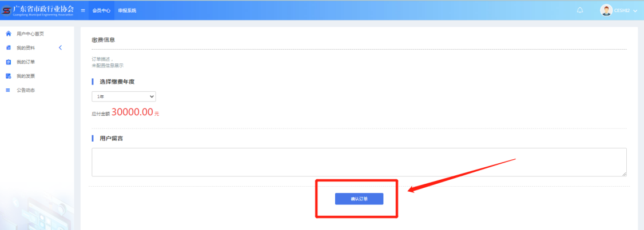Open 用户中心首页 in sidebar
The image size is (644, 230).
tap(30, 34)
